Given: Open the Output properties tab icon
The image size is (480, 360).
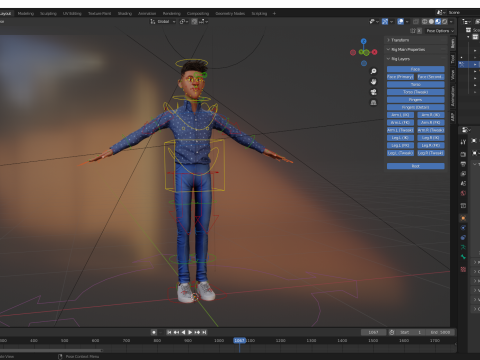Looking at the screenshot, I should pos(463,164).
